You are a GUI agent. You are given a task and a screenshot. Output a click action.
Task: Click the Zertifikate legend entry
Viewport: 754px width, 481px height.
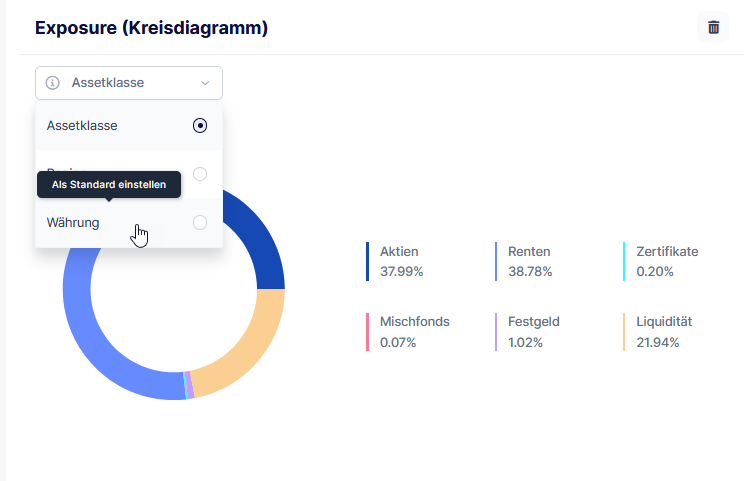click(x=665, y=261)
